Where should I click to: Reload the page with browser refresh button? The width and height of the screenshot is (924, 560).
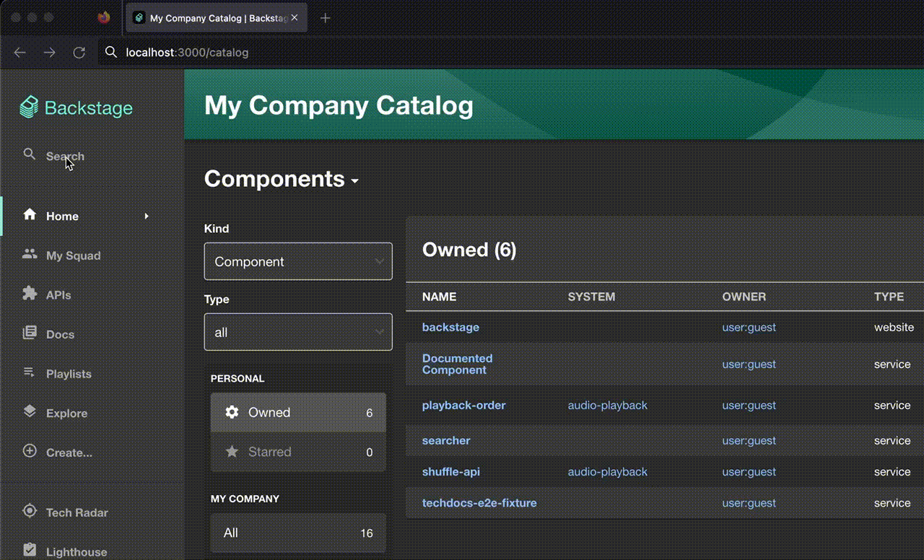pos(79,53)
